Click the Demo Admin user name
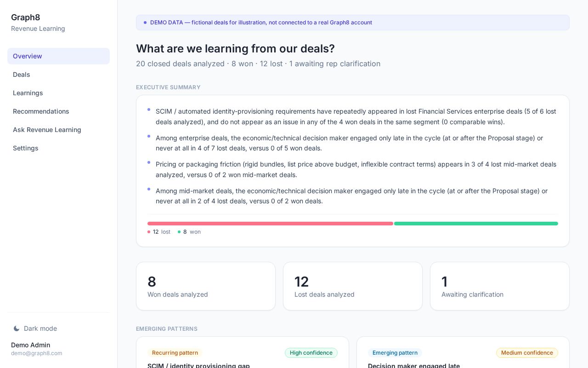The image size is (588, 368). click(x=31, y=345)
